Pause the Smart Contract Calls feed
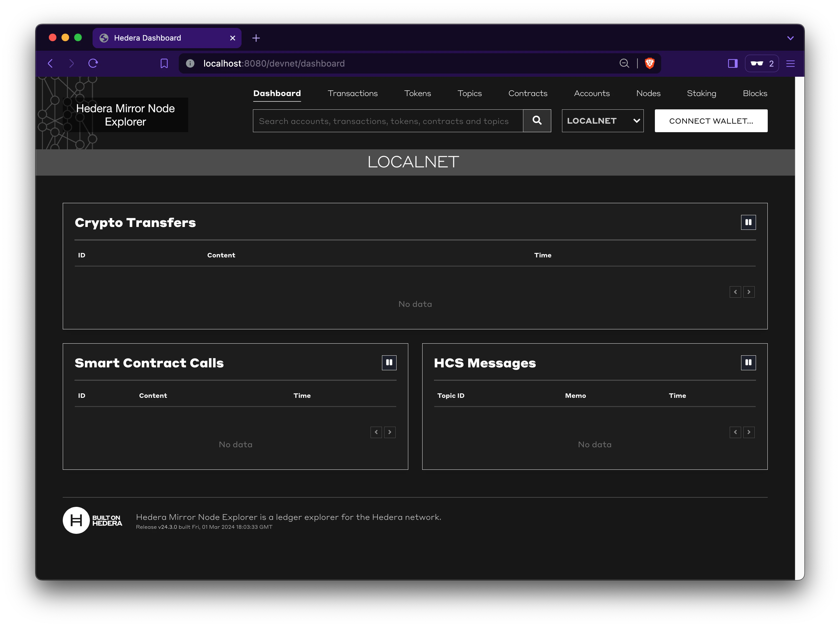The height and width of the screenshot is (627, 840). point(389,363)
